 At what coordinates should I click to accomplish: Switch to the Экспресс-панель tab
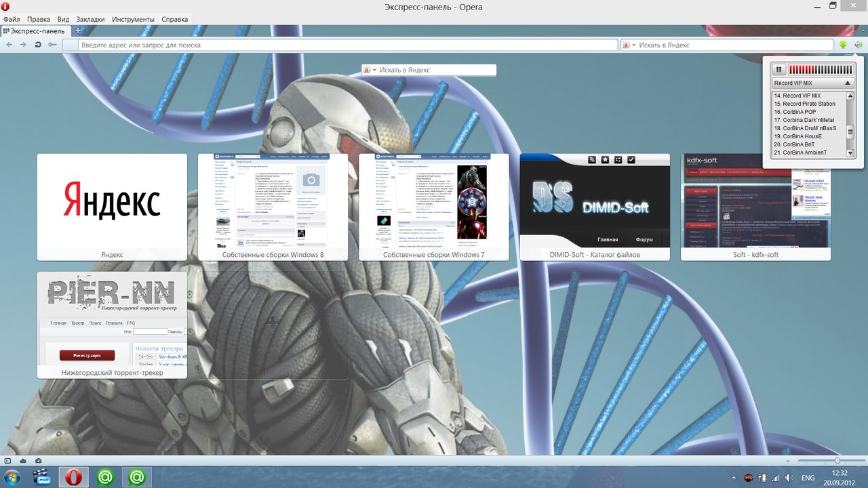35,30
